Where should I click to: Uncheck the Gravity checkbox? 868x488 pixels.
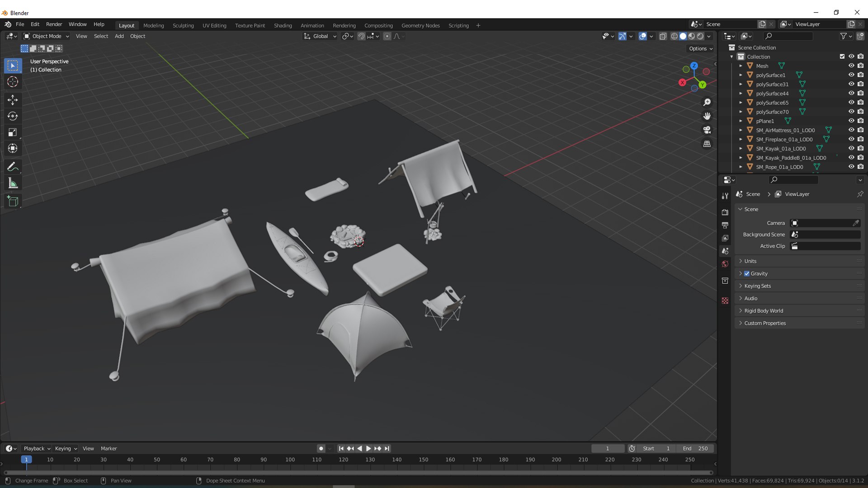(747, 273)
